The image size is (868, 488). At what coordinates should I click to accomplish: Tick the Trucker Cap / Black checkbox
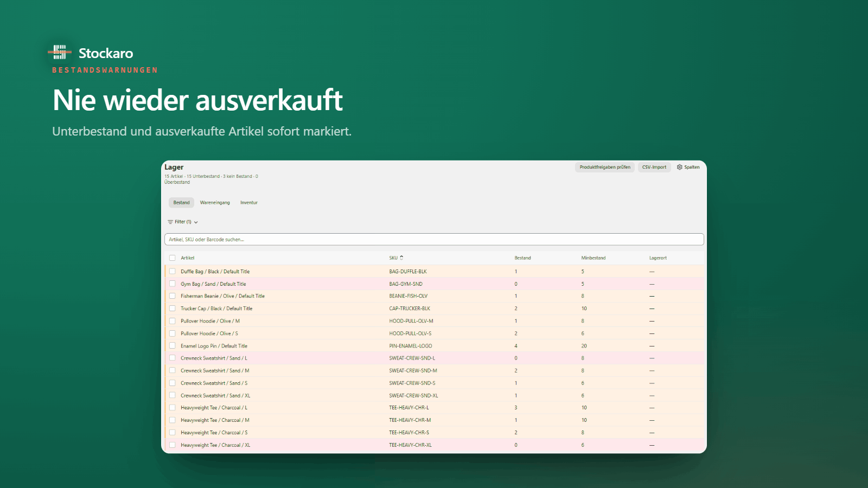point(173,309)
